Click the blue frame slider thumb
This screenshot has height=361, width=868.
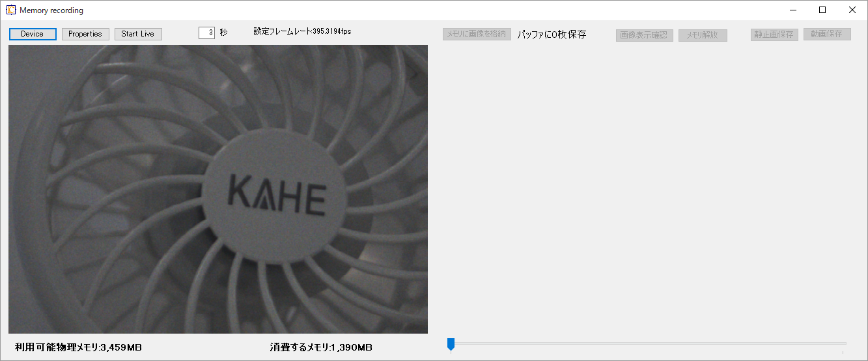coord(451,344)
